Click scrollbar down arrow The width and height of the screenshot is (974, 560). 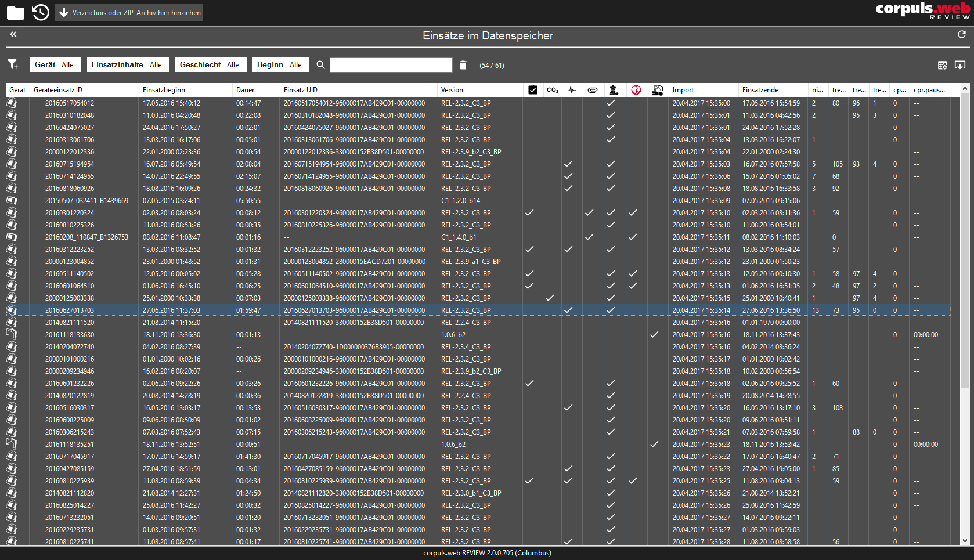pyautogui.click(x=965, y=541)
